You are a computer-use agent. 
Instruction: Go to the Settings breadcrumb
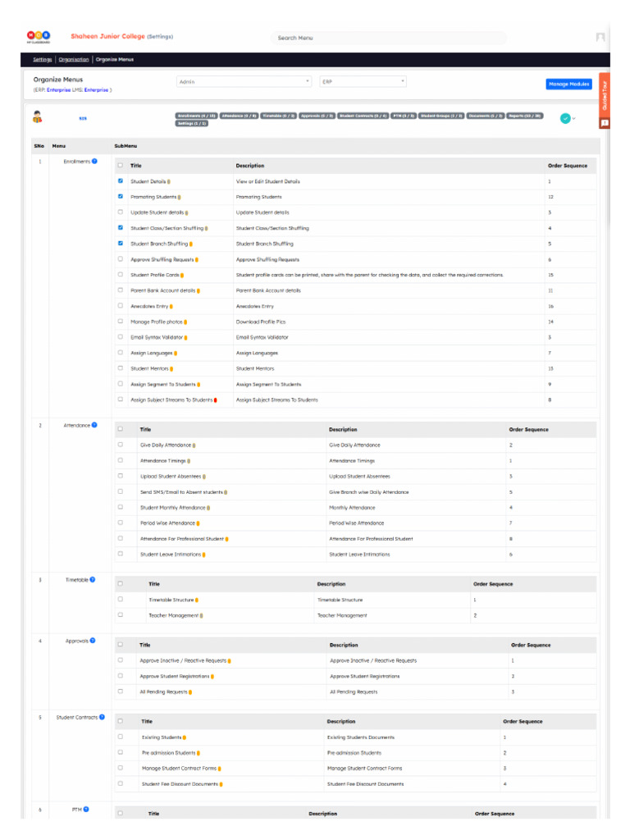43,59
